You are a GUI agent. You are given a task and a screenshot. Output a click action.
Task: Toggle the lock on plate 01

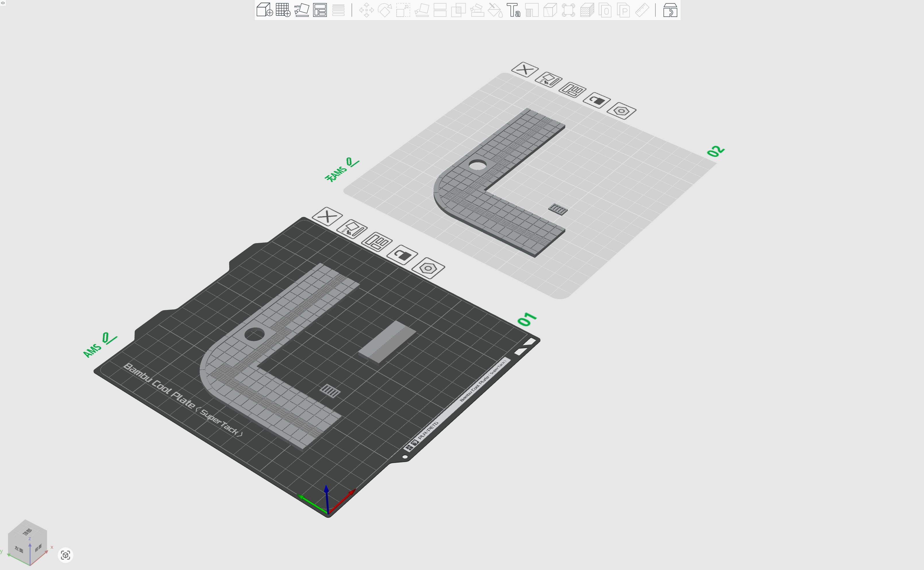pos(402,255)
